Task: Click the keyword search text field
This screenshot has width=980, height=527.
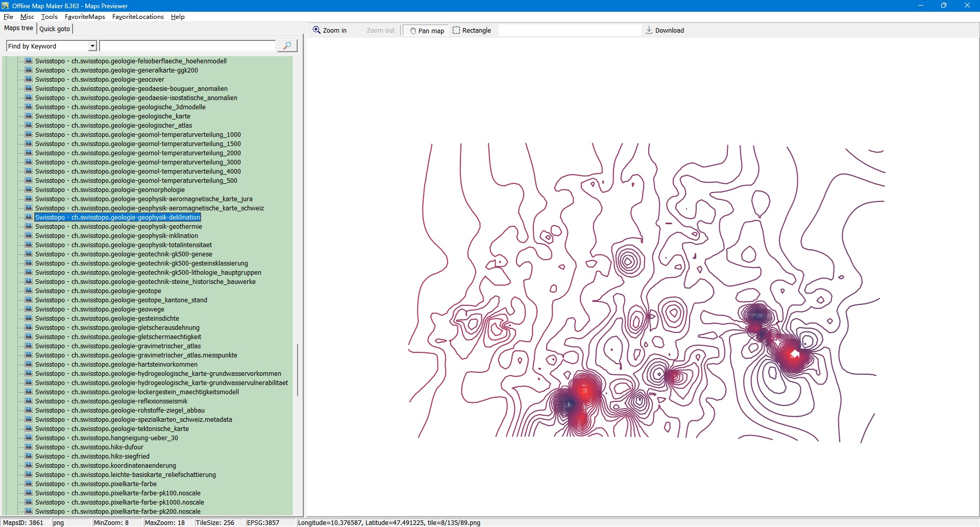Action: pos(187,46)
